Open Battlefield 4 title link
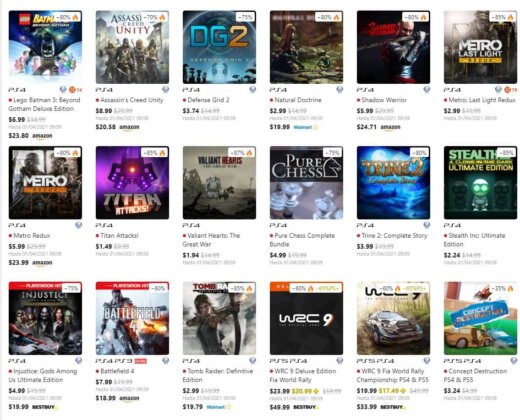This screenshot has width=520, height=420. [117, 371]
